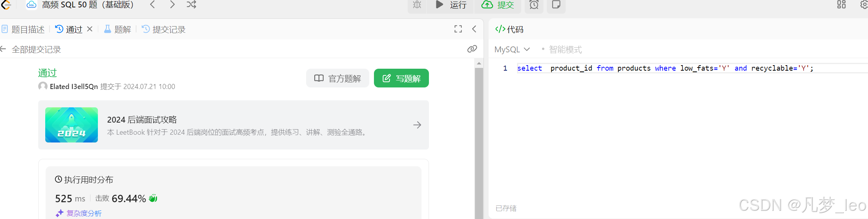Switch to 题目描述 tab

[x=23, y=29]
